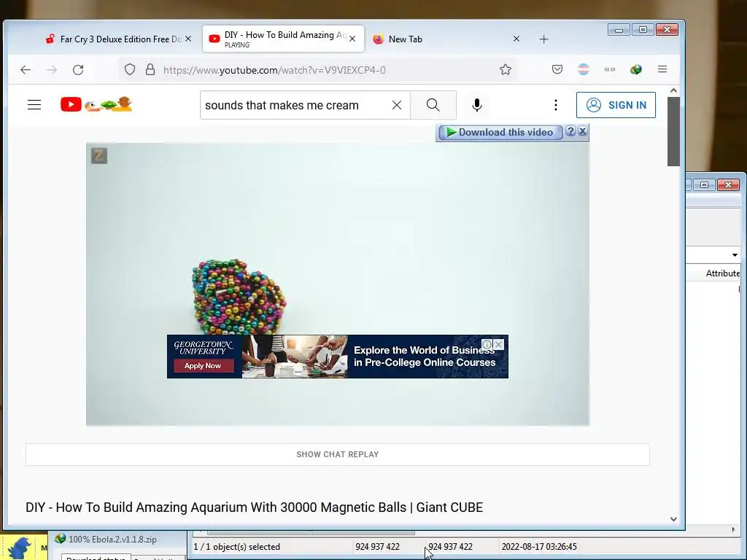Click the right scroll arrow in background window

click(734, 529)
